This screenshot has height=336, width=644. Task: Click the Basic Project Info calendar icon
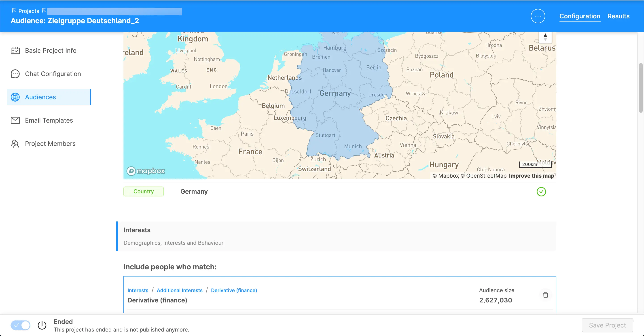[x=15, y=51]
